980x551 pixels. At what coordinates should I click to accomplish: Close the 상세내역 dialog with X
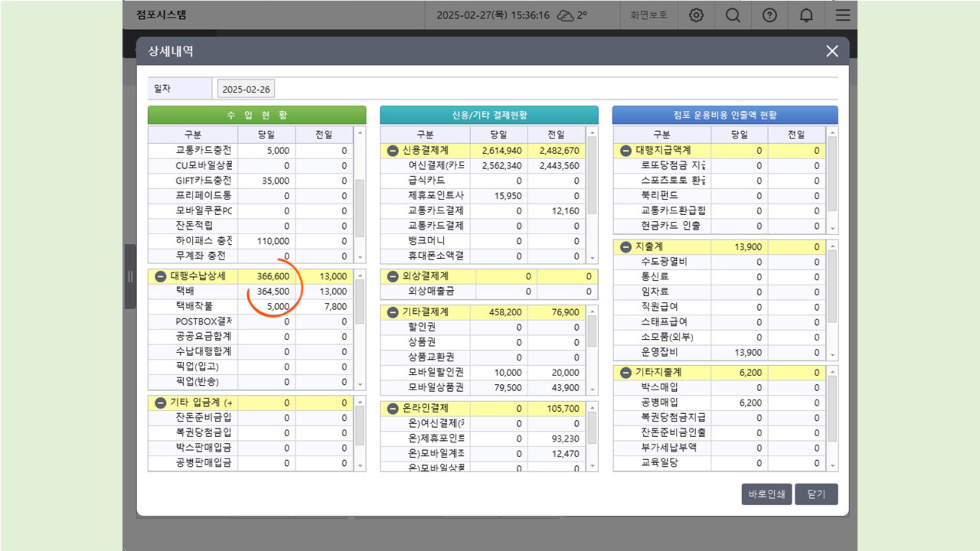832,51
